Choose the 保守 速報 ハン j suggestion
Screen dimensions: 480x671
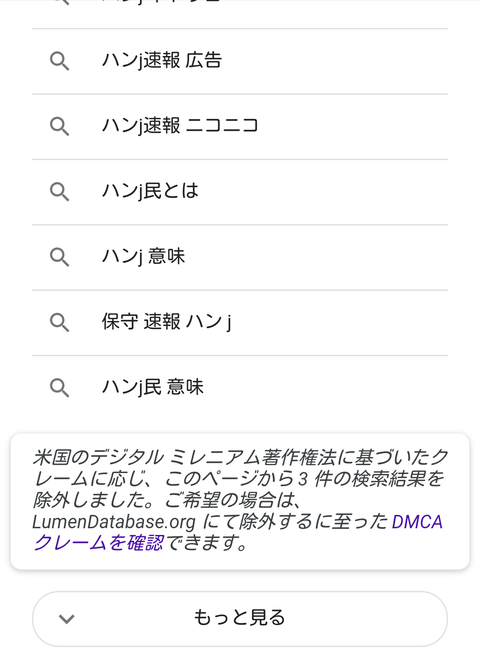pos(166,322)
